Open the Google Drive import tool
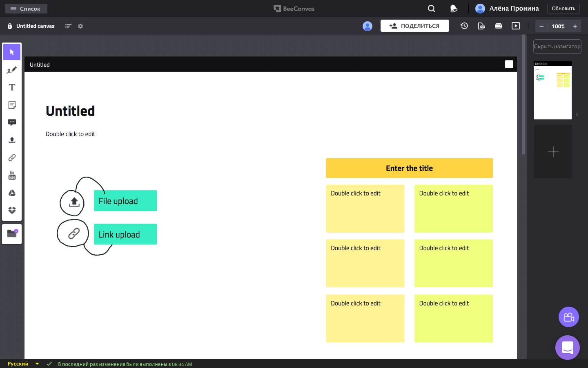The width and height of the screenshot is (588, 368). [12, 193]
